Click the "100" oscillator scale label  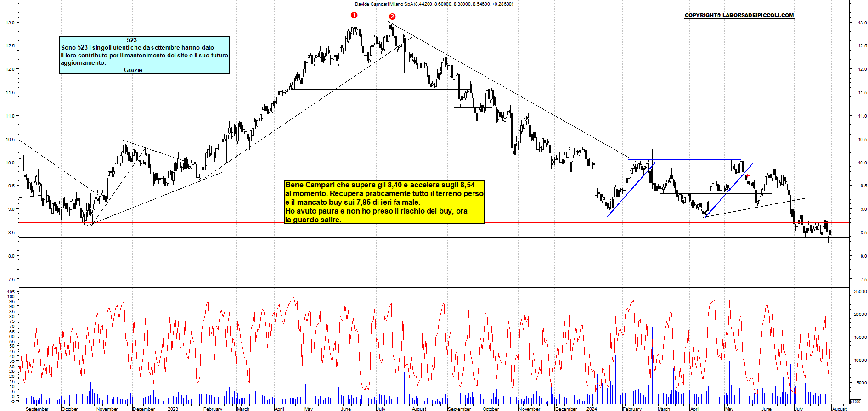[x=11, y=297]
